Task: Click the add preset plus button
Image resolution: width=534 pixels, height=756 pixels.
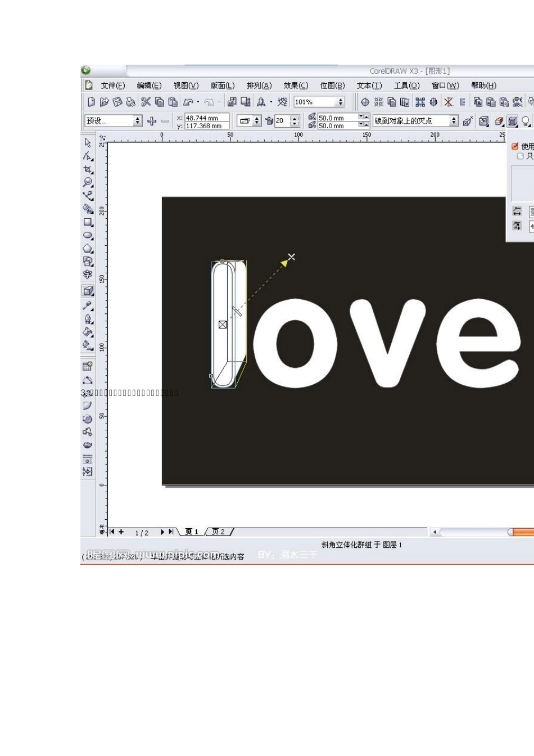Action: (151, 121)
